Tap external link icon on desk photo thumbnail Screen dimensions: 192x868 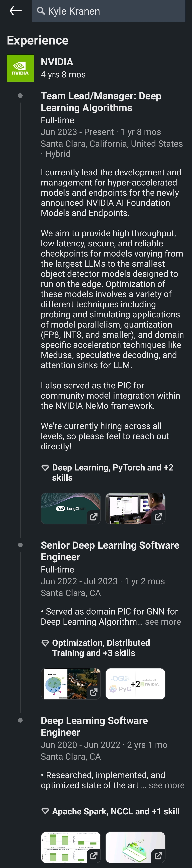(158, 517)
